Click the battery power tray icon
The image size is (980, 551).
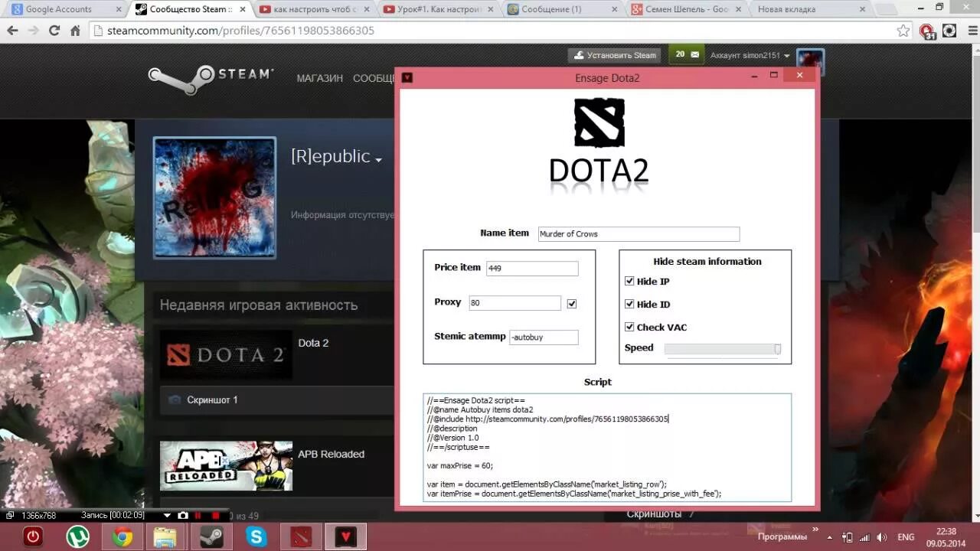point(847,537)
